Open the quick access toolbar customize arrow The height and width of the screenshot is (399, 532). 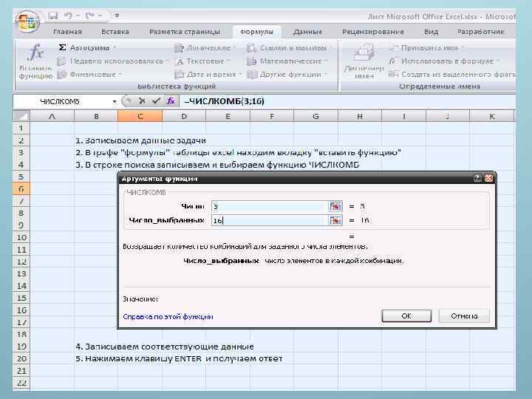117,16
